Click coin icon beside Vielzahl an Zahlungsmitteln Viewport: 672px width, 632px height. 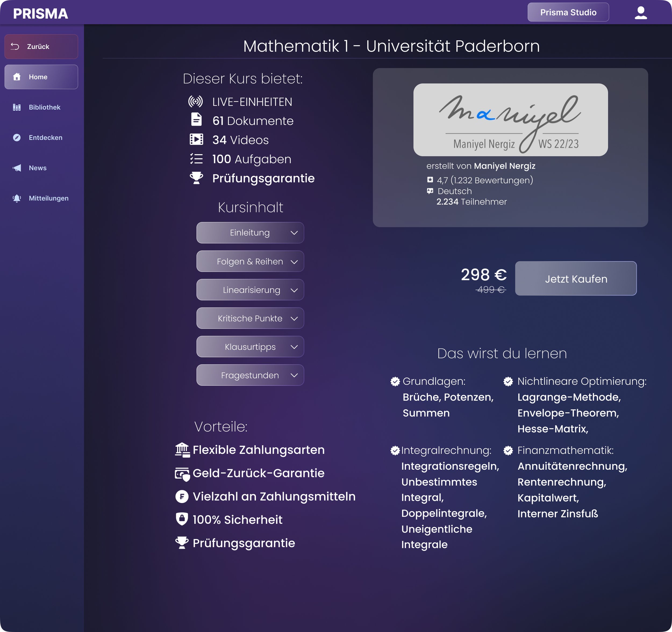[x=182, y=497]
